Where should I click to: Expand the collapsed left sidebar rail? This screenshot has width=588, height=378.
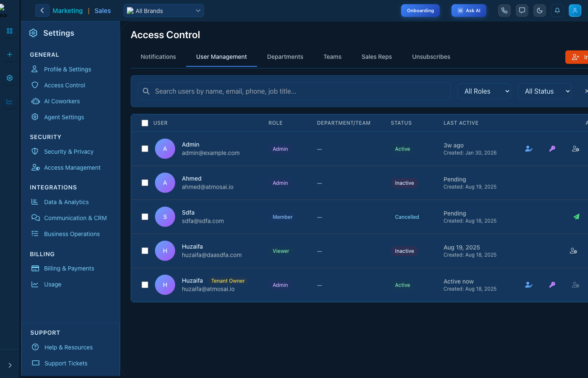[x=10, y=365]
